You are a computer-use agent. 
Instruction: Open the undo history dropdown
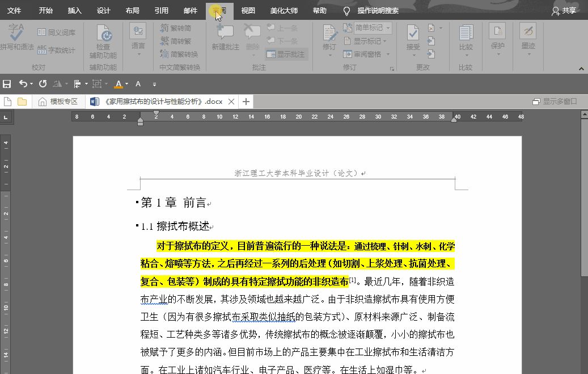32,84
